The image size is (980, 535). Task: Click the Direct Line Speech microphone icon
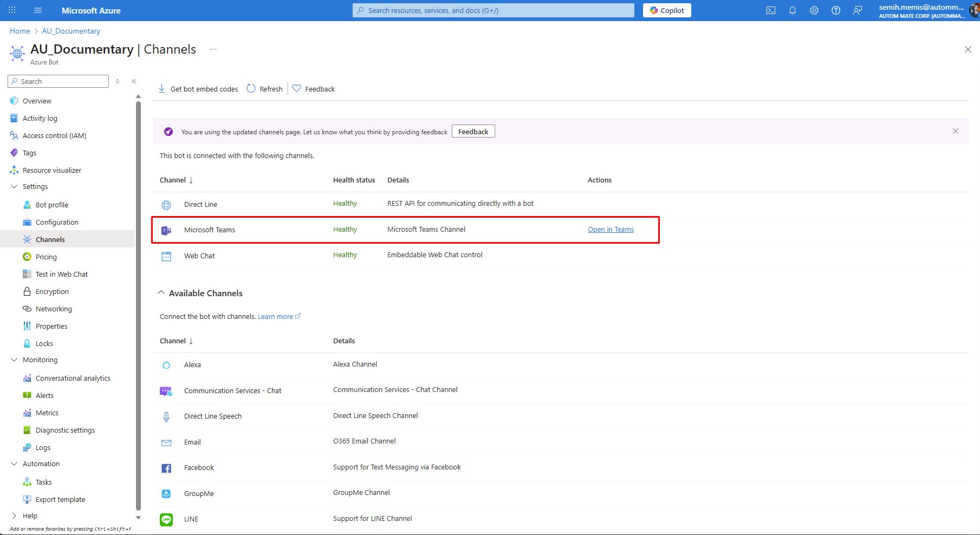click(x=166, y=416)
